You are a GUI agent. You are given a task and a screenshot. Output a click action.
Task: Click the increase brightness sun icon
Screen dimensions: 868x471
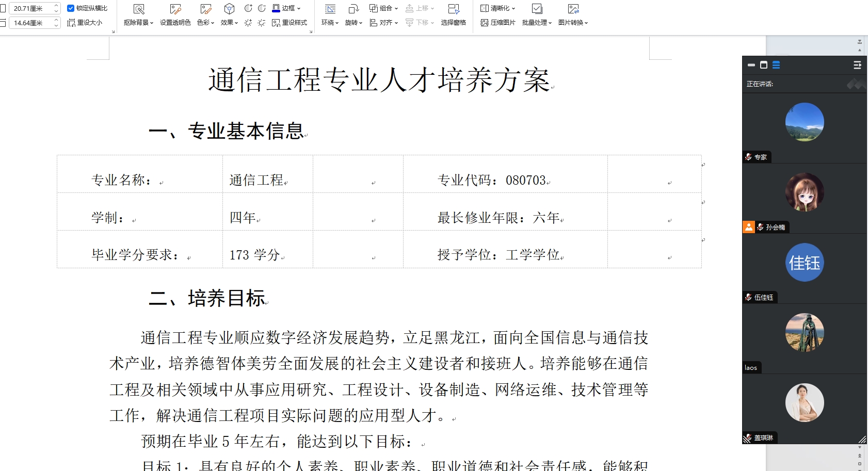point(248,23)
